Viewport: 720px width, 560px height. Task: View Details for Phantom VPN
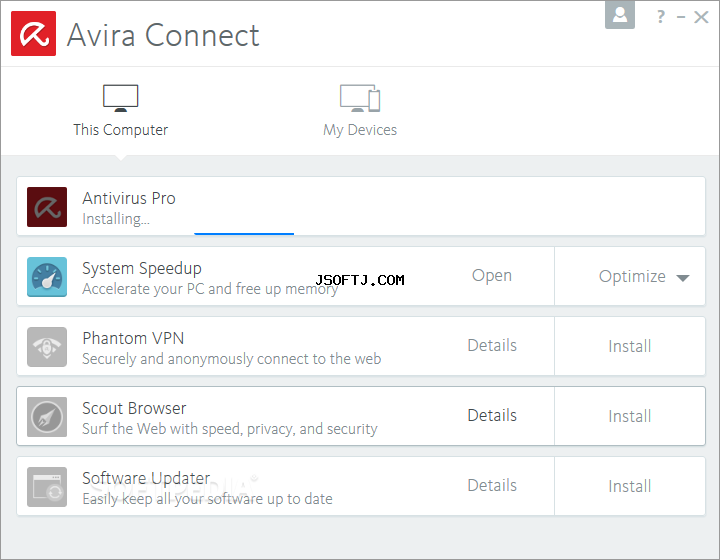pyautogui.click(x=492, y=345)
